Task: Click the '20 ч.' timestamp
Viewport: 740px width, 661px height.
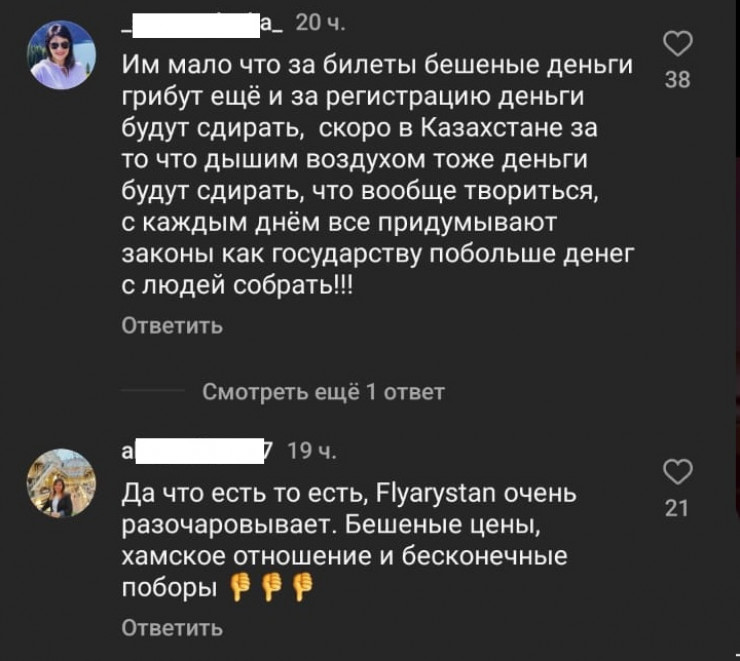Action: click(x=321, y=25)
